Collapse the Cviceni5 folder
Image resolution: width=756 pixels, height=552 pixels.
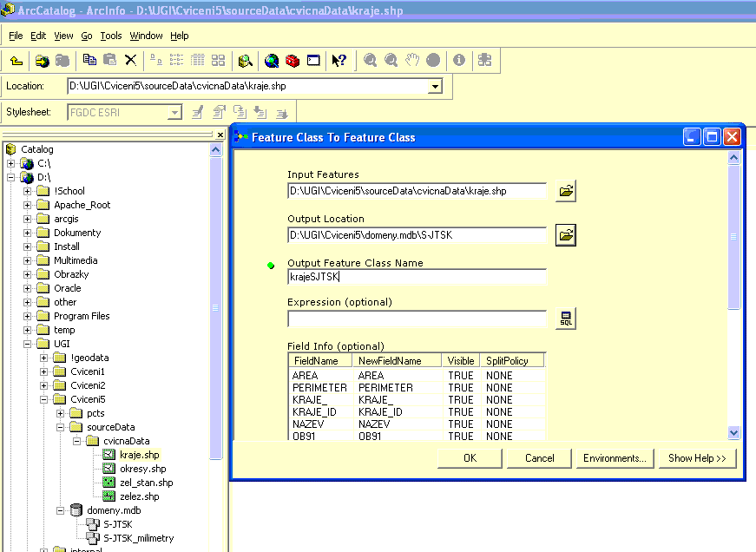[44, 399]
